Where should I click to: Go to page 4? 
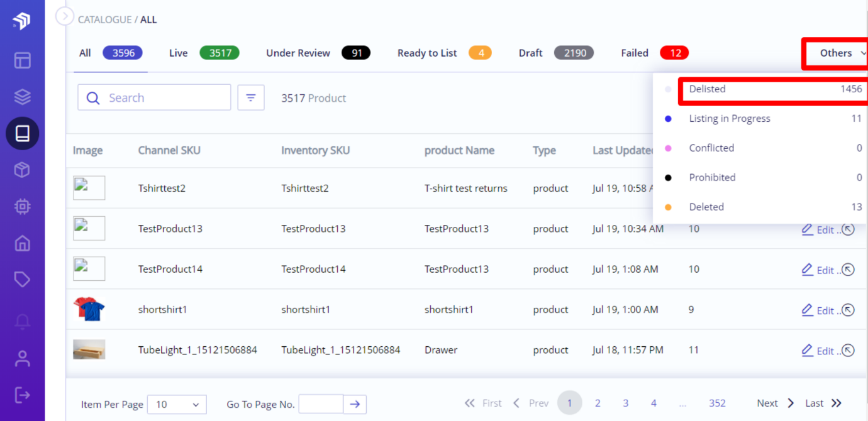pyautogui.click(x=654, y=403)
